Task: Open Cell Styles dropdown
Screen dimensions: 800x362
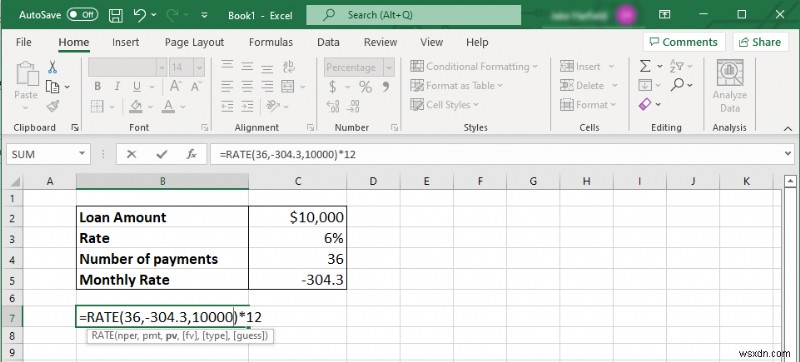Action: tap(445, 105)
